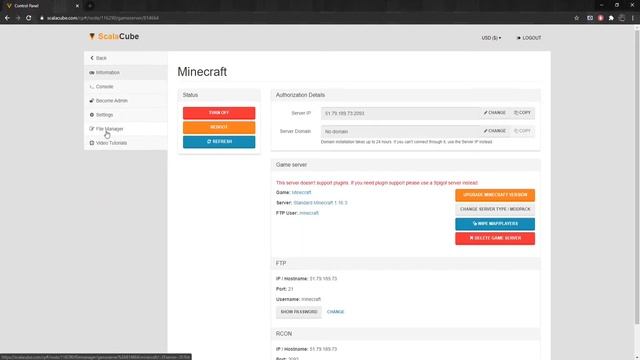The image size is (640, 360).
Task: Go back in browser history
Action: [7, 18]
